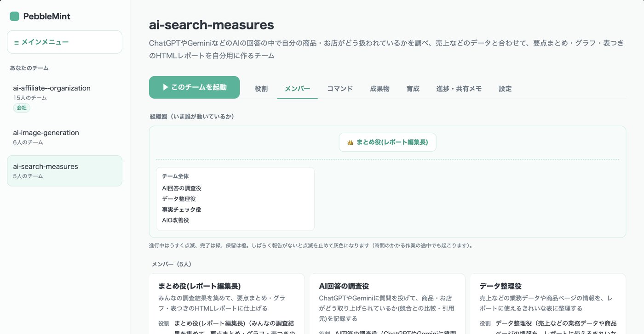Open the AI回答の調査役 member card title

(x=344, y=286)
